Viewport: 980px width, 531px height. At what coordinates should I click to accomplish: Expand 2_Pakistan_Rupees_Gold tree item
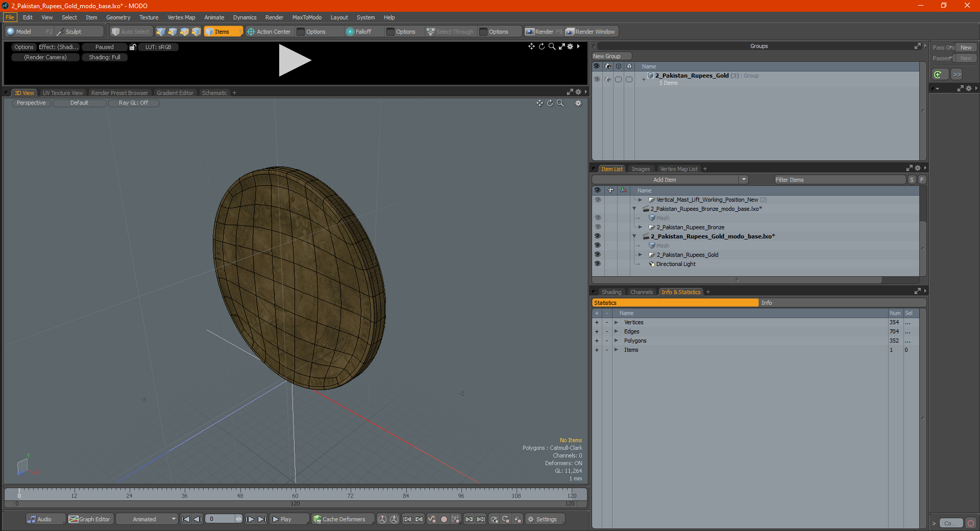pos(640,255)
